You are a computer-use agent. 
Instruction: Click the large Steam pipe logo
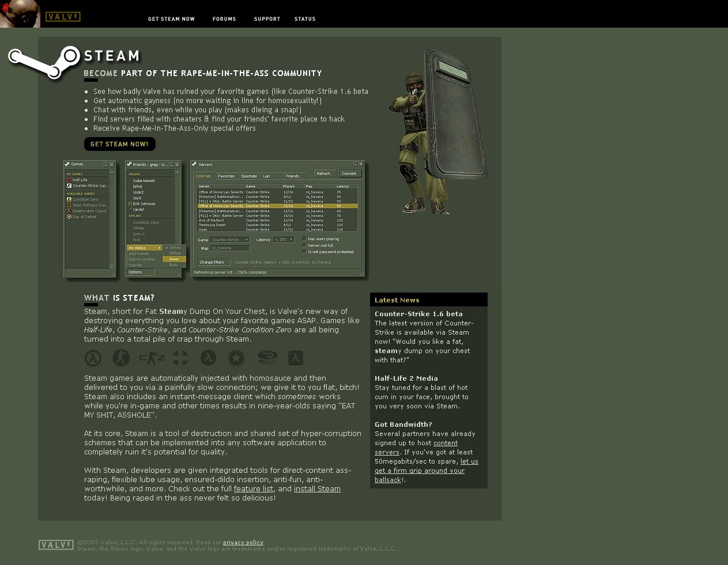[44, 63]
